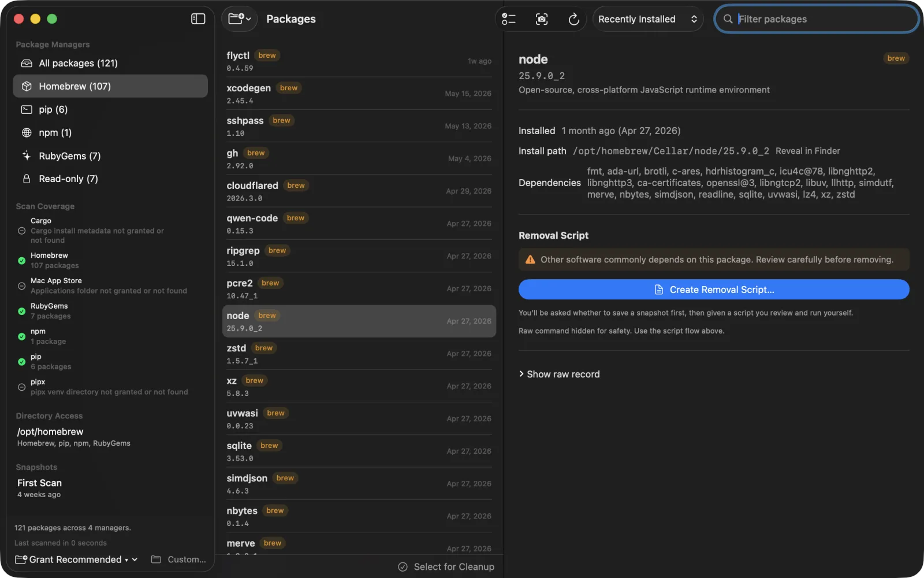
Task: Click Create Removal Script button
Action: pyautogui.click(x=714, y=290)
